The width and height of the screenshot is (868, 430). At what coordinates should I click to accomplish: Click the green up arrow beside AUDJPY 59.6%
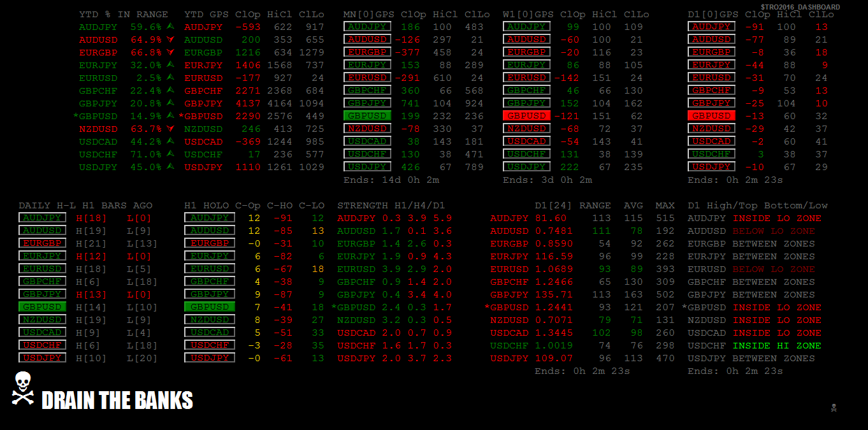pyautogui.click(x=170, y=27)
